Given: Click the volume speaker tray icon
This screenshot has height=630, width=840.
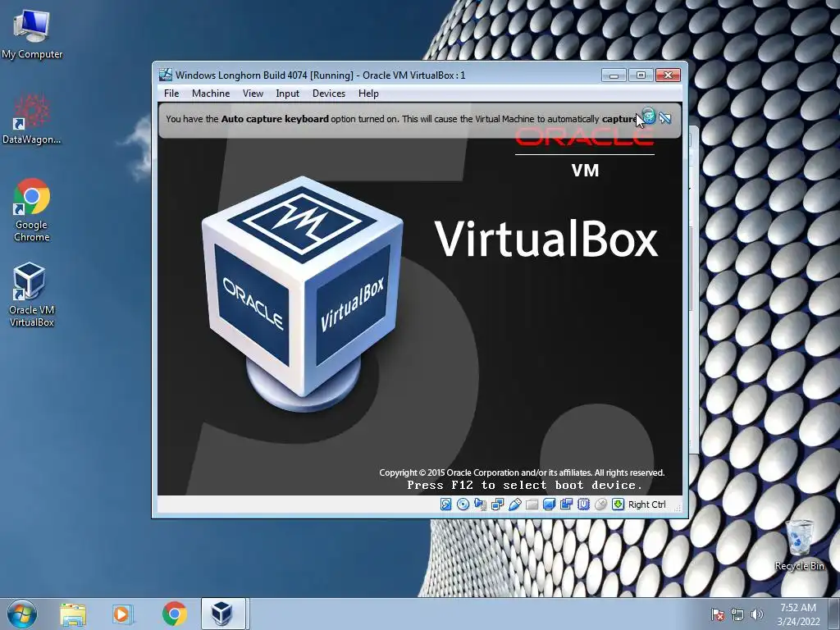Looking at the screenshot, I should [756, 614].
